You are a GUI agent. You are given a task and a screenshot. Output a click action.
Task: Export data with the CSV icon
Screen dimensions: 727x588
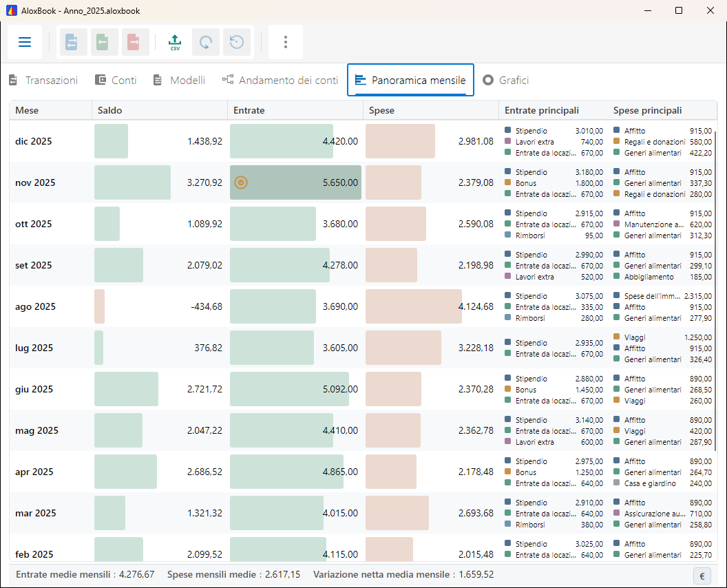click(x=175, y=42)
